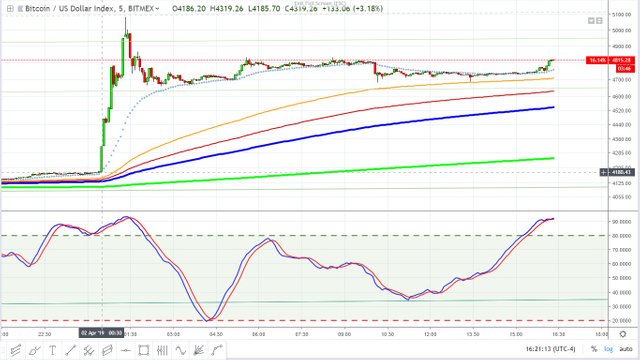
Task: Click the expand icon beside the chart title
Action: coord(10,8)
